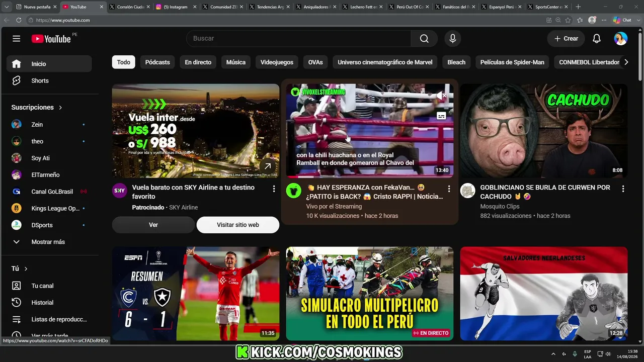Screen dimensions: 644x362
Task: Select the Música filter chip
Action: coord(236,62)
